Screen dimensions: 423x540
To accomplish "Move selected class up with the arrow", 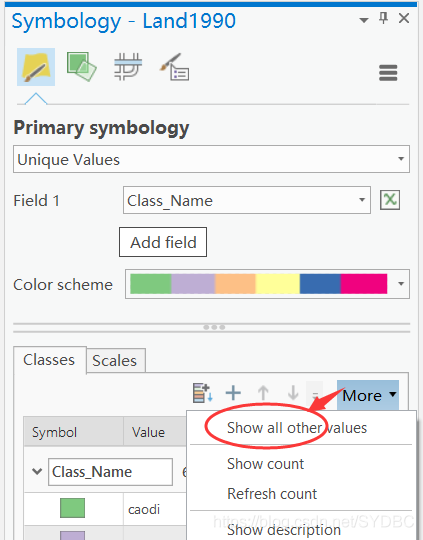I will (263, 393).
